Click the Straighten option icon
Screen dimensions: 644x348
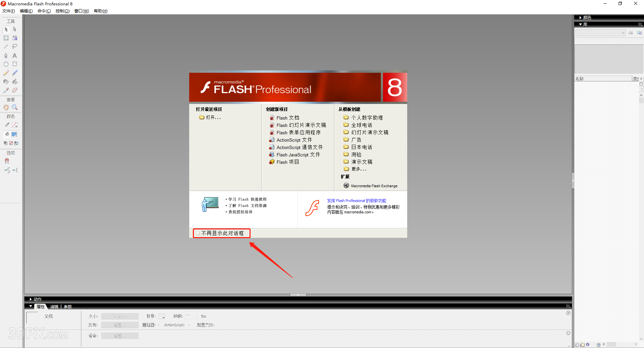tap(15, 170)
